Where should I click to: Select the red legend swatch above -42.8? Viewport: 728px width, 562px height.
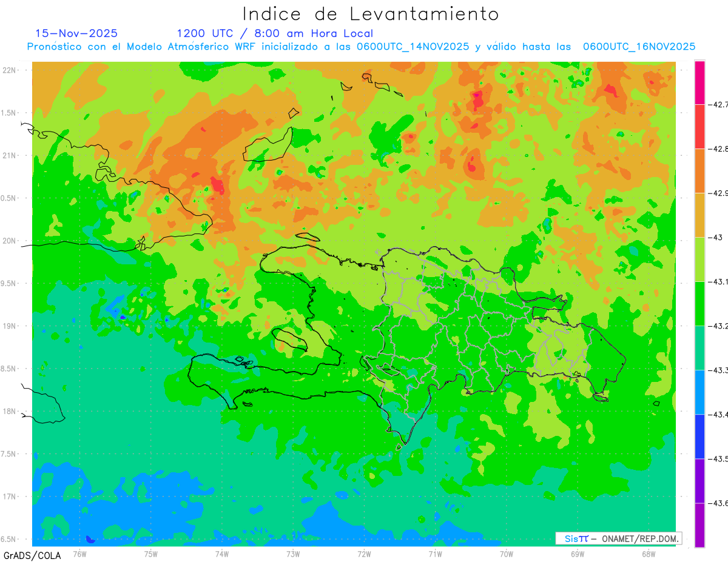tap(699, 126)
